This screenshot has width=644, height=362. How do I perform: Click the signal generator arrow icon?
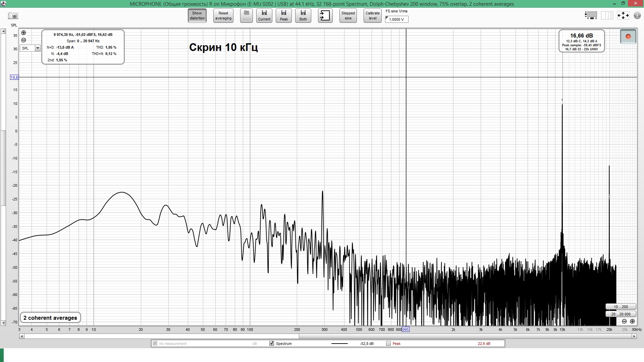tap(325, 16)
